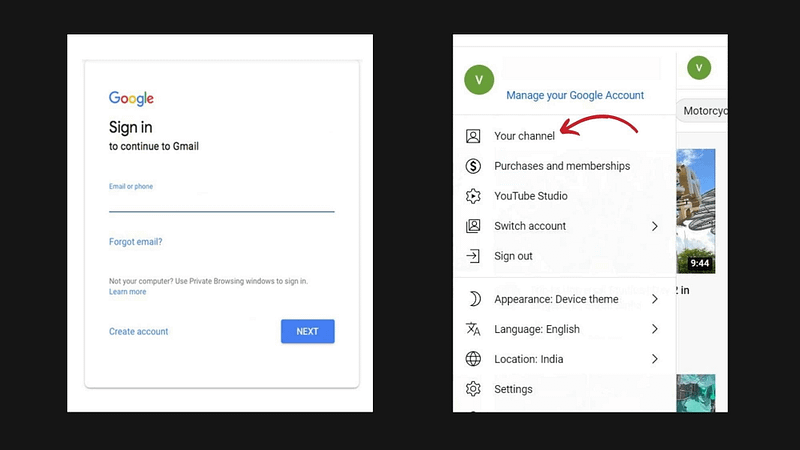The image size is (800, 450).
Task: Click the large green V avatar in menu
Action: click(x=479, y=80)
